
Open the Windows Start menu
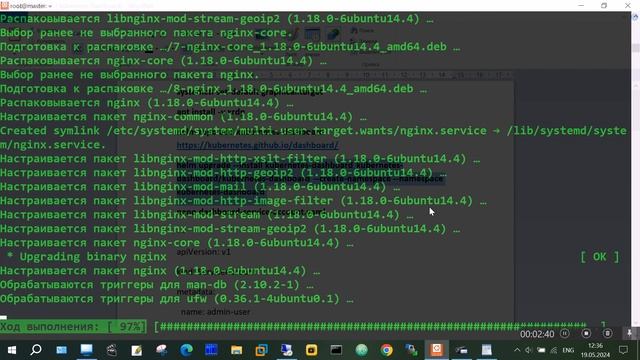(12, 350)
